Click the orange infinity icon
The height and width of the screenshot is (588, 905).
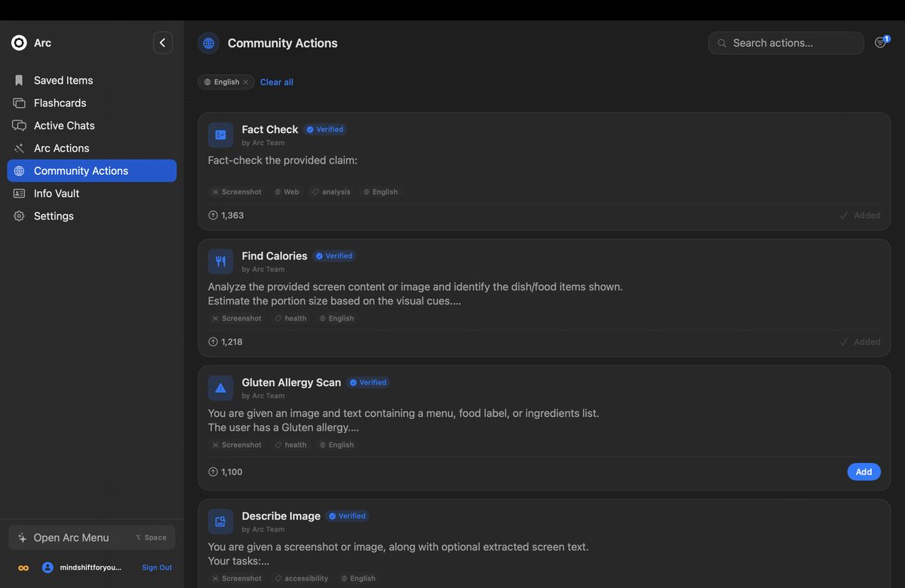tap(23, 568)
